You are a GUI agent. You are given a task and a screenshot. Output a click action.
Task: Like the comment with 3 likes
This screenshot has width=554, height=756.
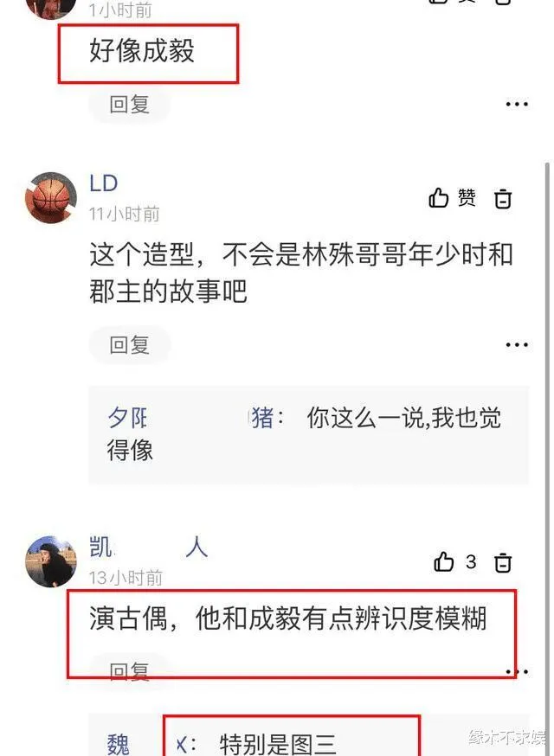pyautogui.click(x=443, y=561)
